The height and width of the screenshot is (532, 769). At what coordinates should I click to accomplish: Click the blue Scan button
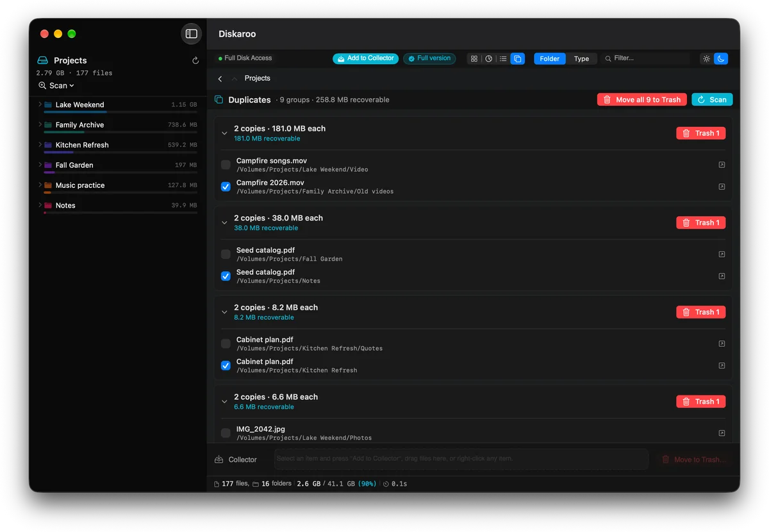712,99
